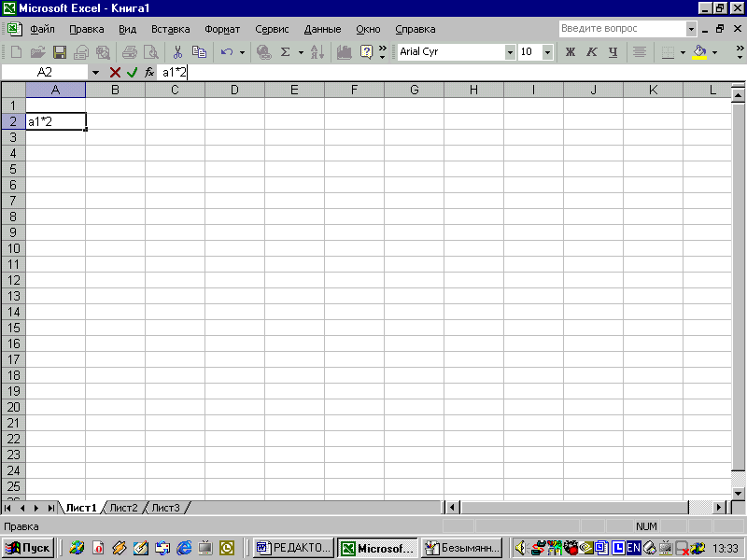Click horizontal scrollbar right arrow
747x560 pixels.
[x=719, y=508]
